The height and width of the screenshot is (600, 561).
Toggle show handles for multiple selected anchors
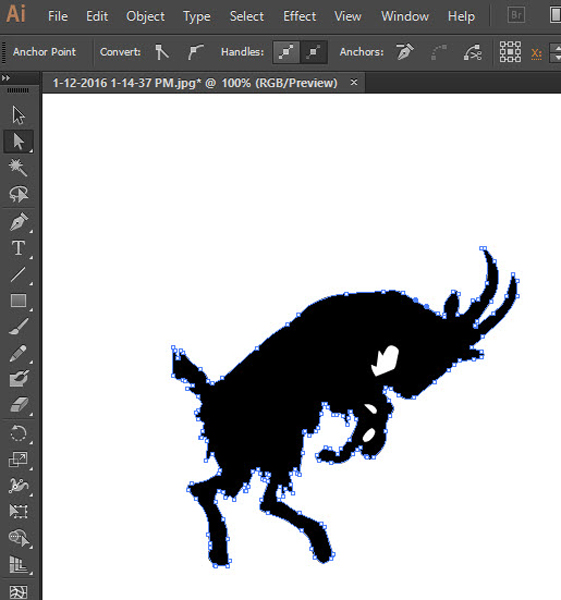[x=286, y=52]
